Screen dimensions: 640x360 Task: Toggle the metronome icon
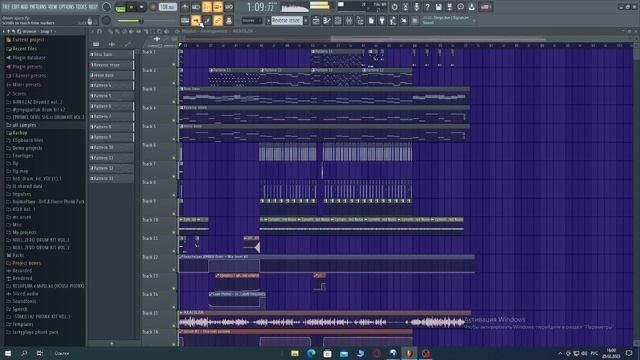[x=185, y=7]
